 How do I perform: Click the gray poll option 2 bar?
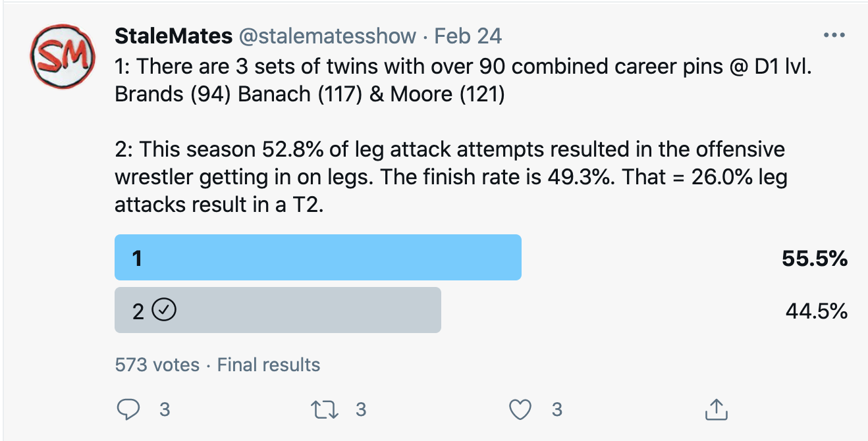coord(277,310)
